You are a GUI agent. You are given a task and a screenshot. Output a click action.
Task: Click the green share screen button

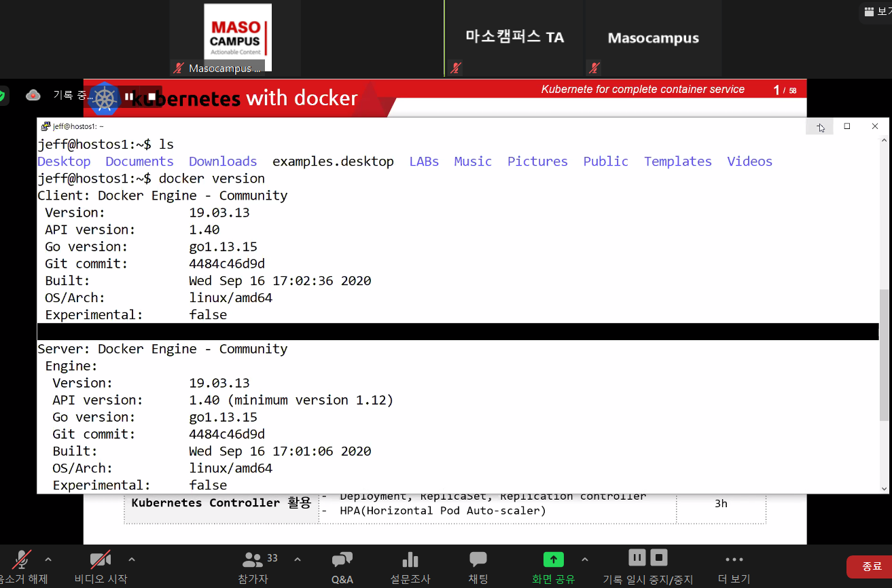pyautogui.click(x=553, y=559)
